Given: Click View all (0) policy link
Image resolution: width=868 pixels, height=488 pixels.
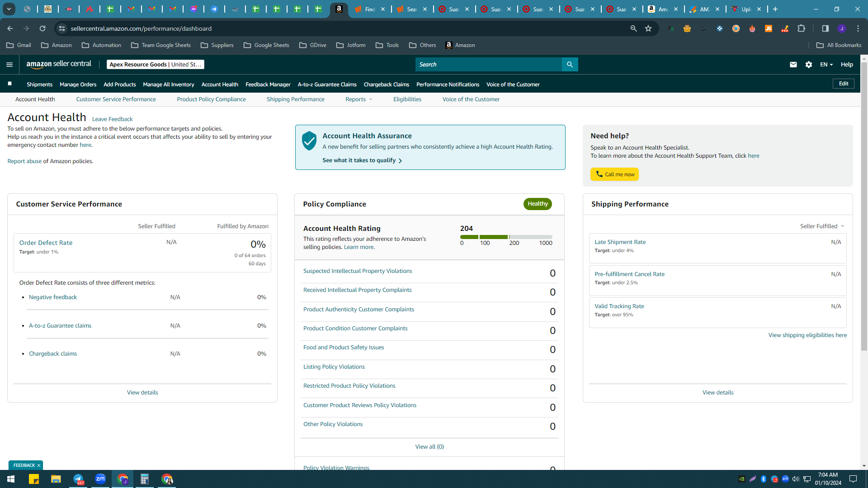Looking at the screenshot, I should coord(429,447).
